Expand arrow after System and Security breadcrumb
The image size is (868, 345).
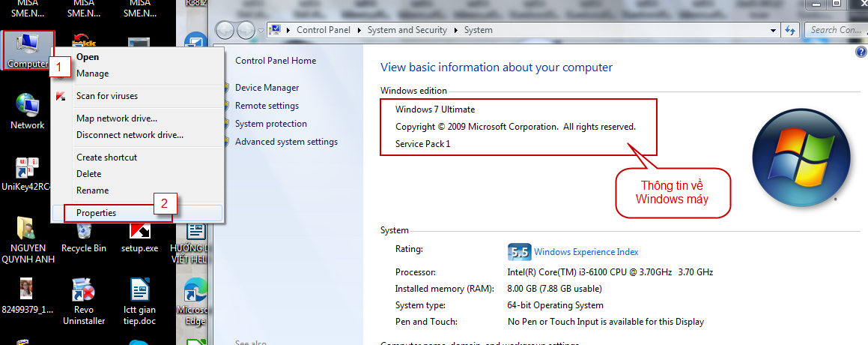(x=455, y=30)
